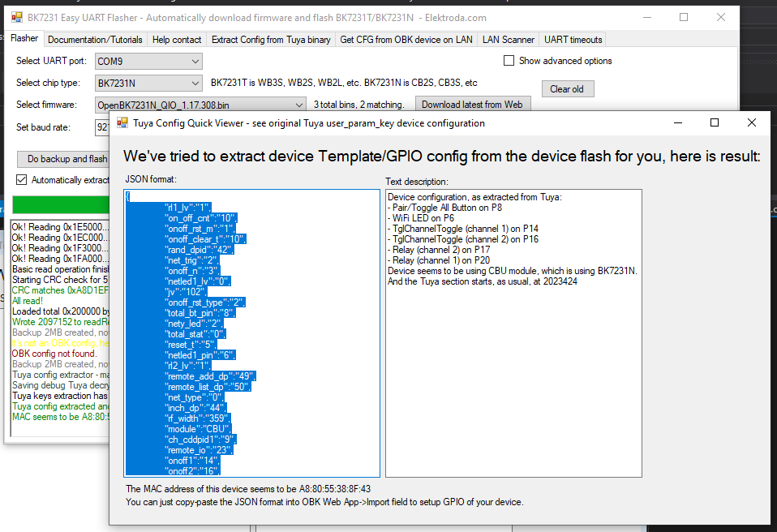Maximize the BK7231 Easy UART Flasher window

click(684, 17)
